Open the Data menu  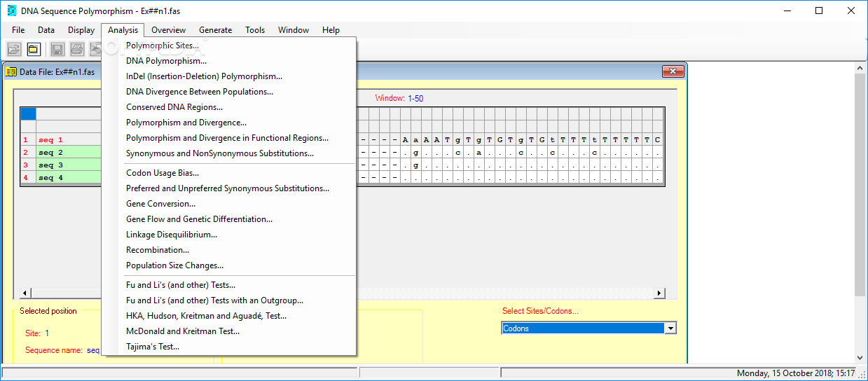46,30
